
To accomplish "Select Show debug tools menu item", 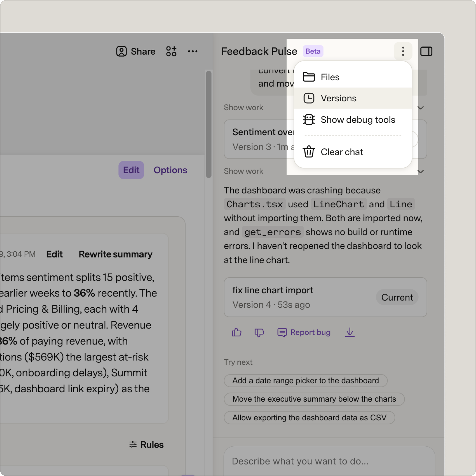I will [353, 120].
